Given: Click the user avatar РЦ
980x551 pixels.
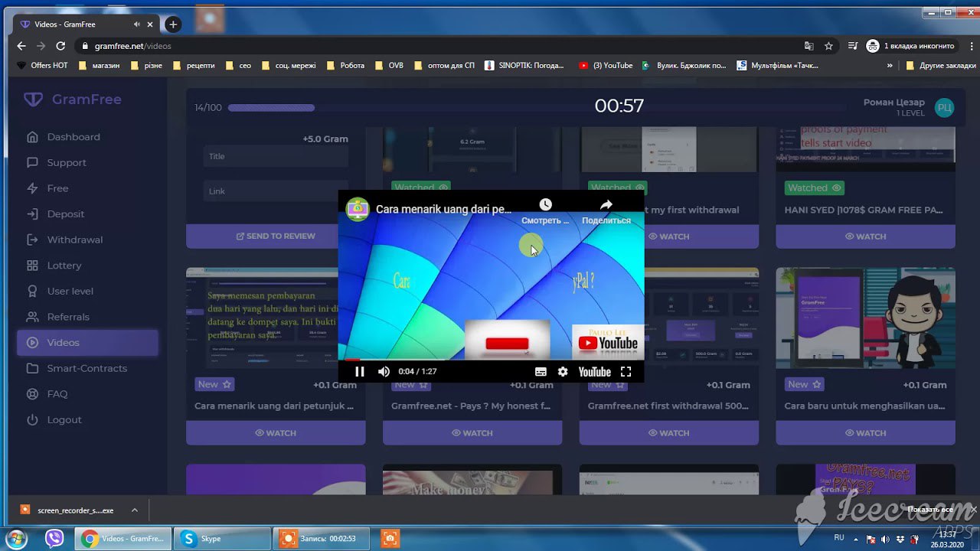Looking at the screenshot, I should 944,108.
